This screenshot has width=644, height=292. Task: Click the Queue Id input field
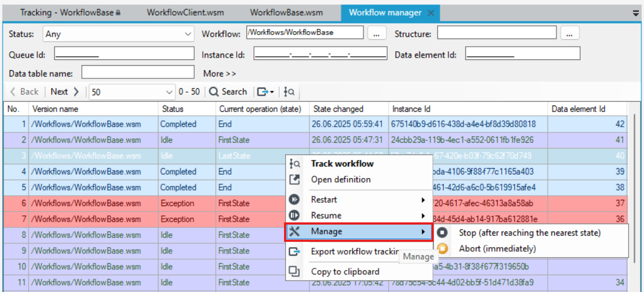point(124,54)
